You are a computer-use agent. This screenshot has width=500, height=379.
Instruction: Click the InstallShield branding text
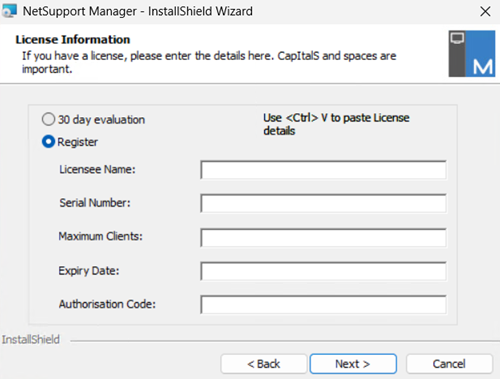pos(31,339)
